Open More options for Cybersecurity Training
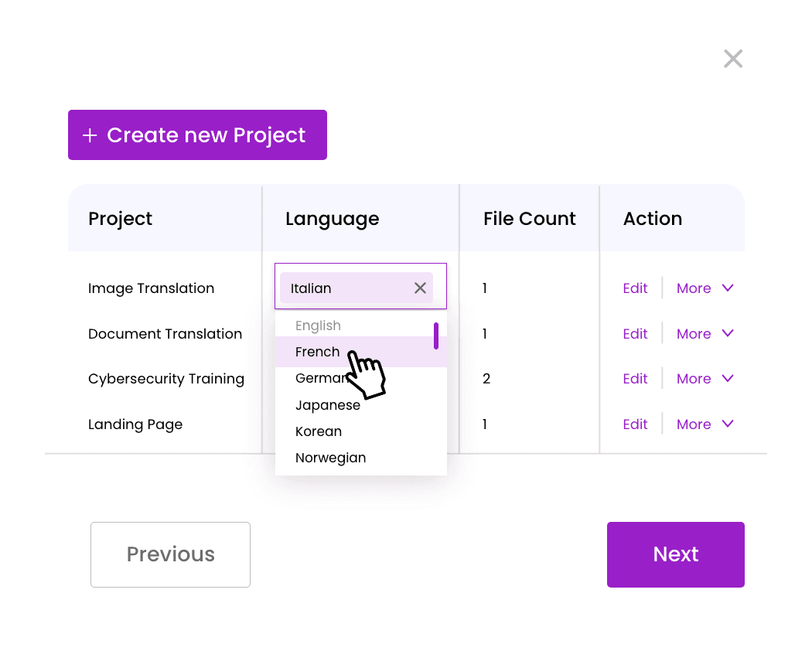Image resolution: width=812 pixels, height=668 pixels. click(x=694, y=378)
